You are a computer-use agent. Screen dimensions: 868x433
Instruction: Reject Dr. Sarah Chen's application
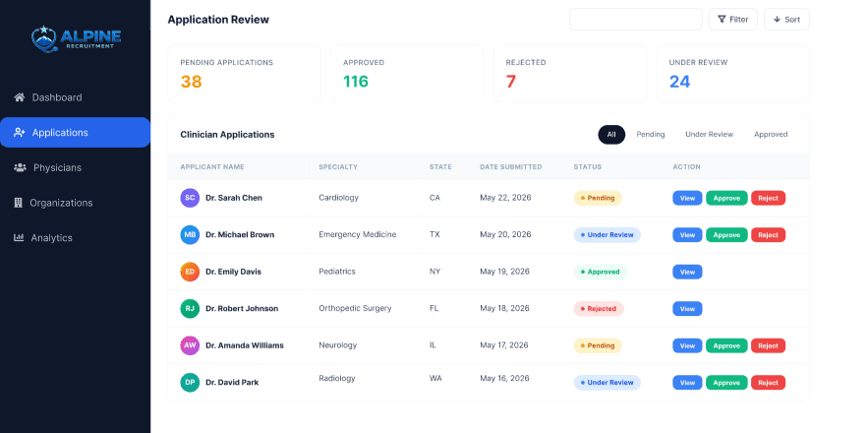[x=769, y=198]
